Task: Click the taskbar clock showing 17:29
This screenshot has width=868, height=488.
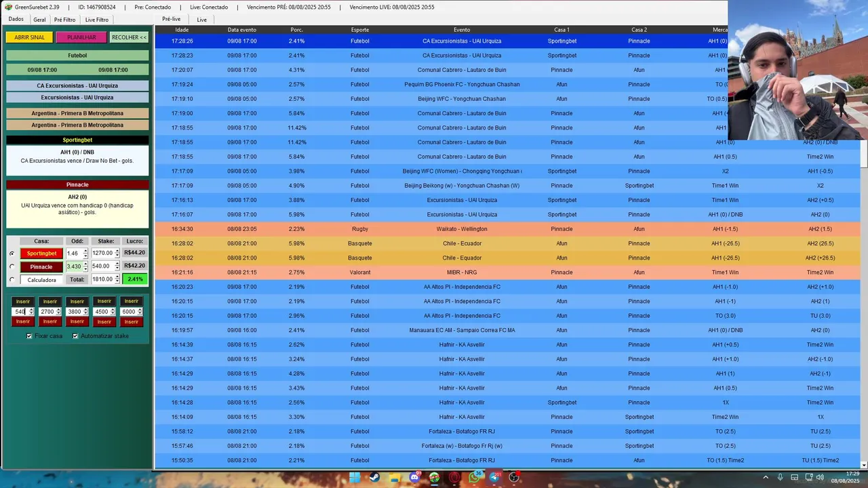Action: (846, 477)
